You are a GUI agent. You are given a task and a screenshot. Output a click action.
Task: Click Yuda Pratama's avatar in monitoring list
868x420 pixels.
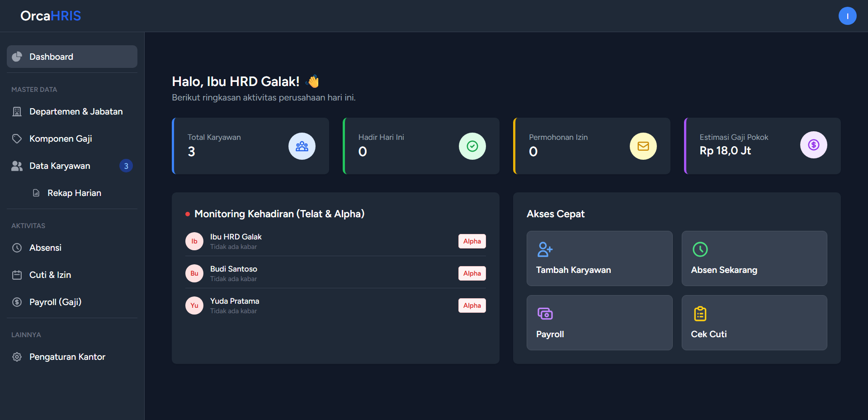[194, 305]
